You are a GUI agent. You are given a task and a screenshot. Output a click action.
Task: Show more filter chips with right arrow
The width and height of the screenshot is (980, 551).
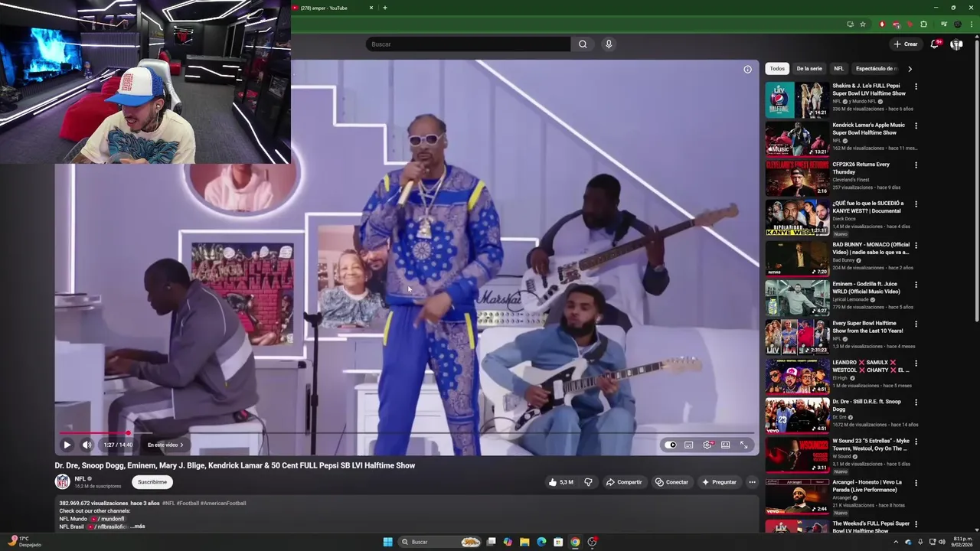tap(910, 69)
